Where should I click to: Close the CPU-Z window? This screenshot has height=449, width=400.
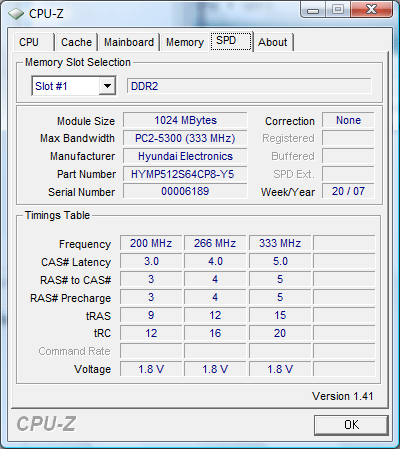[x=371, y=10]
